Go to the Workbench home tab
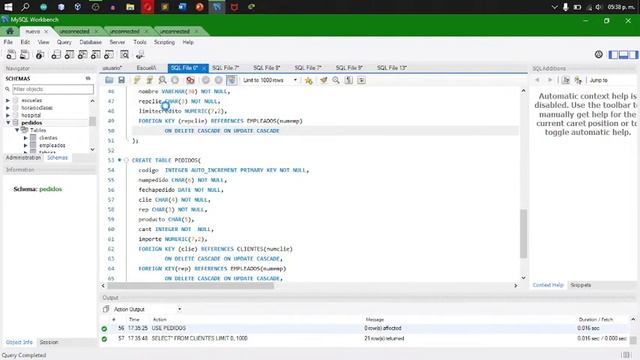 coord(10,31)
